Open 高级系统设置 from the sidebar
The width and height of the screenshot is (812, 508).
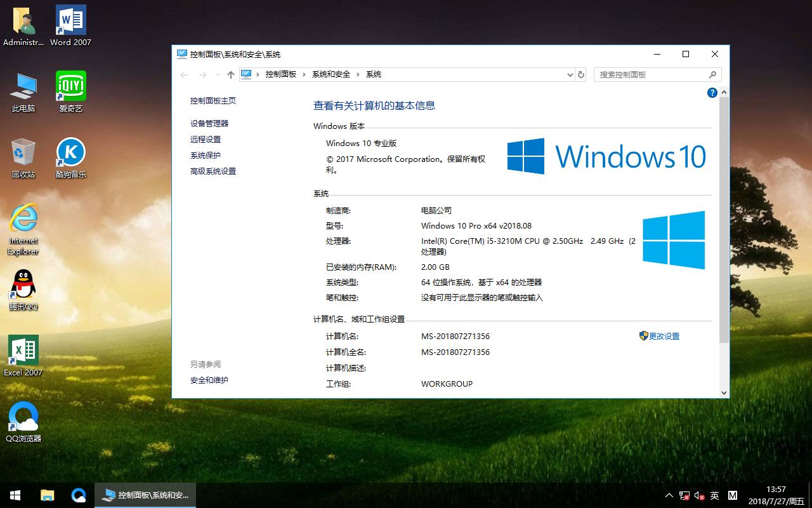point(213,171)
